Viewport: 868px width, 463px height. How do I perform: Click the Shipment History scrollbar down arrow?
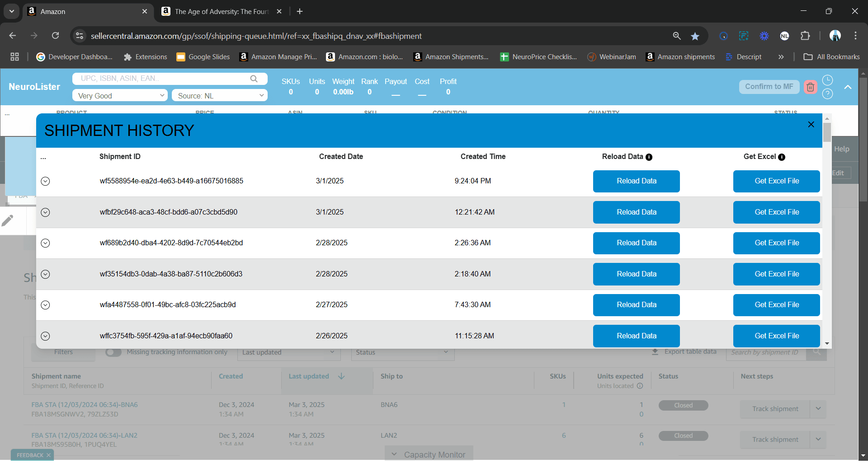coord(827,344)
